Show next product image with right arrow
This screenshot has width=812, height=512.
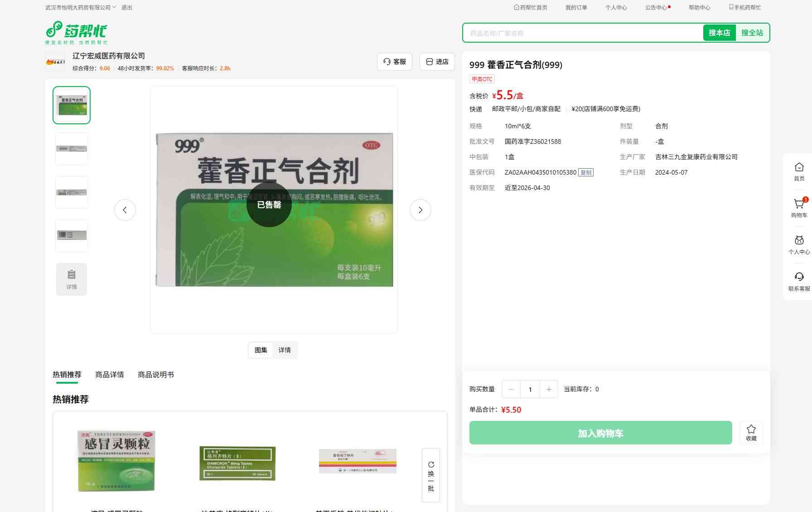click(420, 210)
